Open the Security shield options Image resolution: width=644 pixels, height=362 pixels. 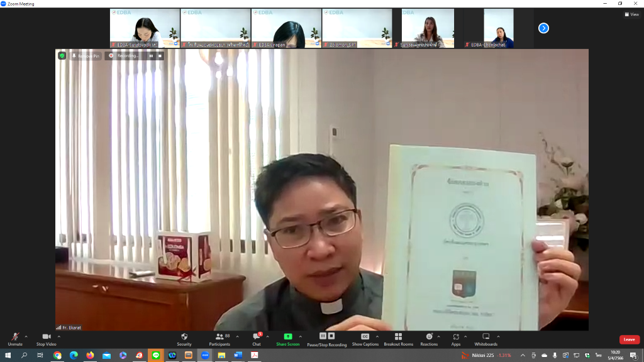(x=184, y=339)
